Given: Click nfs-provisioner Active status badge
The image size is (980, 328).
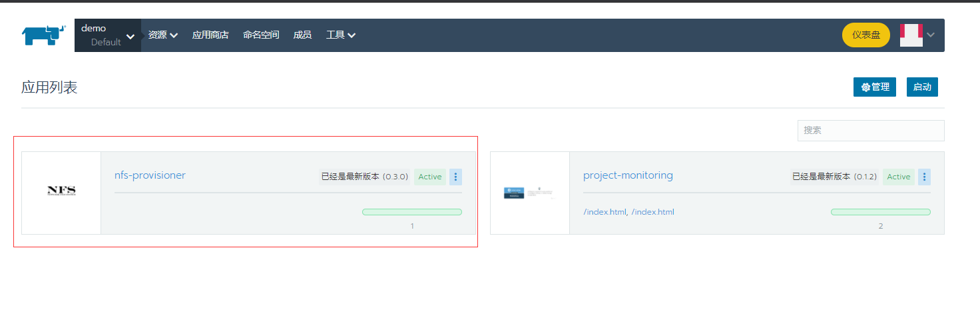Looking at the screenshot, I should [x=430, y=177].
